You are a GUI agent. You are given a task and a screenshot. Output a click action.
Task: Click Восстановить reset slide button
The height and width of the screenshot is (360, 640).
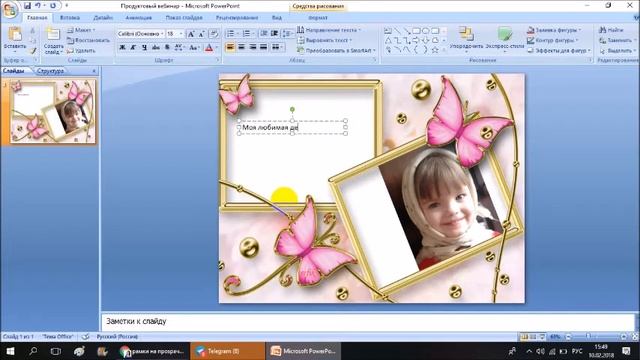[88, 40]
